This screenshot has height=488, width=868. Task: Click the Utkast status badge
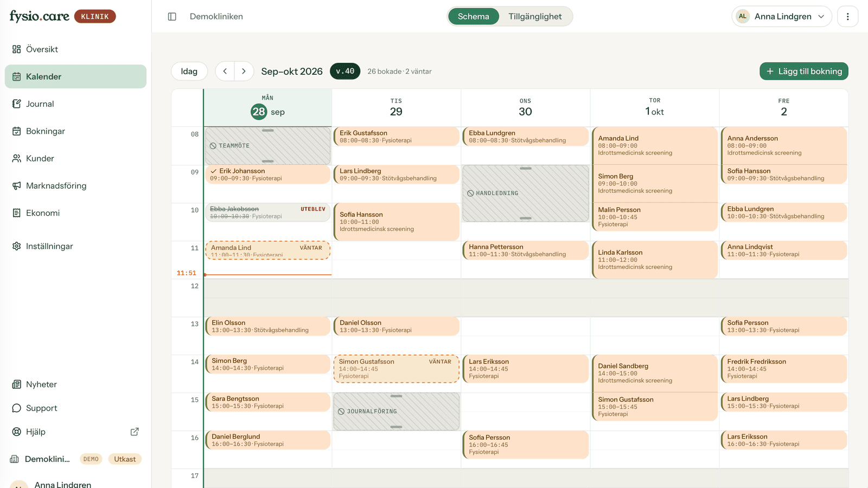tap(125, 459)
